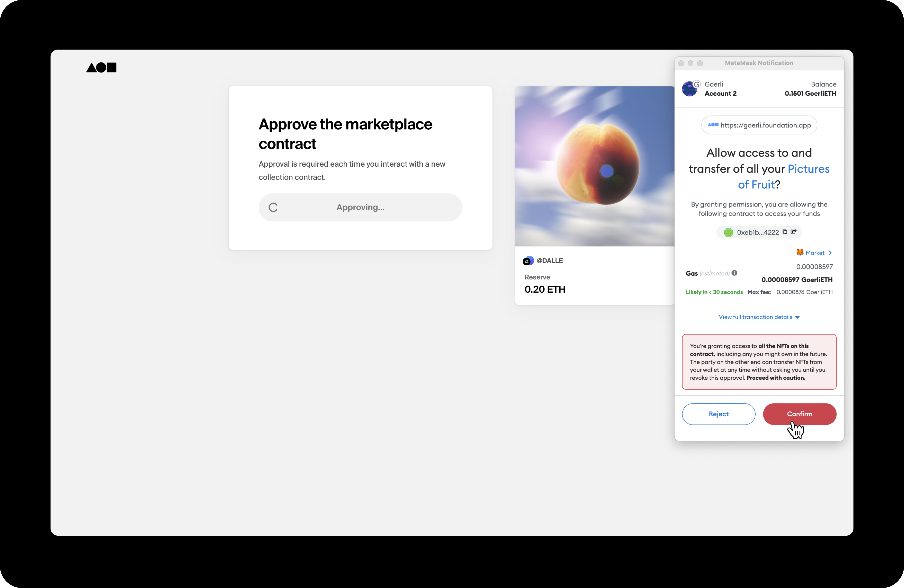Click the Foundation shapes logo
Image resolution: width=904 pixels, height=588 pixels.
(102, 67)
